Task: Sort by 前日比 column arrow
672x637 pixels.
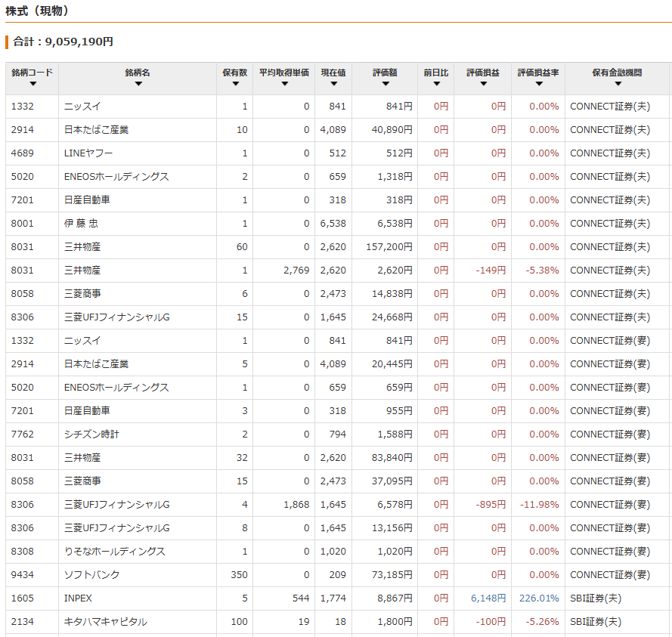Action: [436, 84]
